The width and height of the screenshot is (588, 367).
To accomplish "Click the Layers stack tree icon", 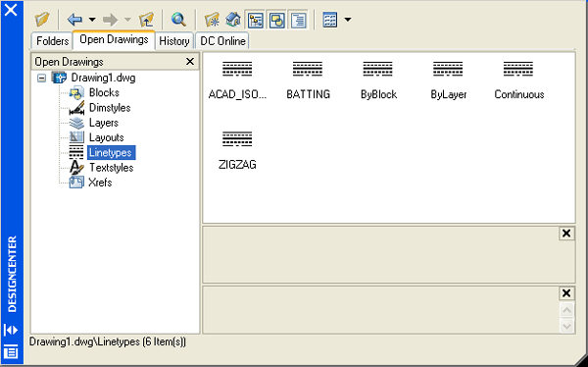I will tap(76, 123).
